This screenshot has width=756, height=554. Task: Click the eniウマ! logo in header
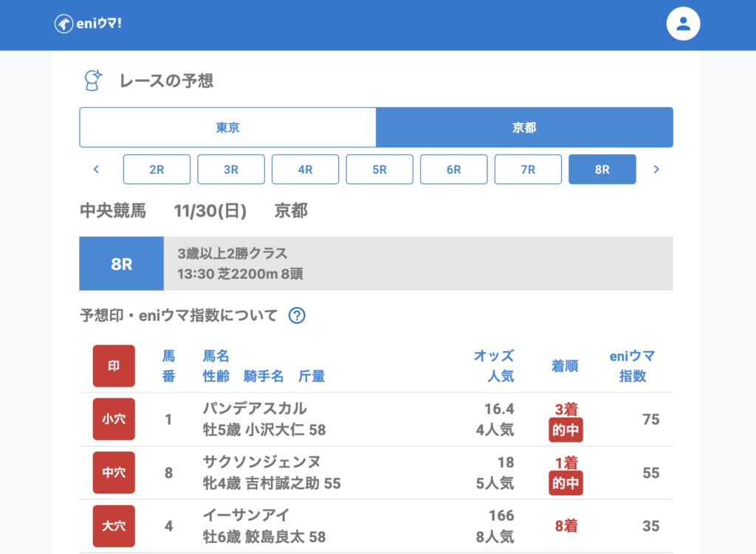88,24
